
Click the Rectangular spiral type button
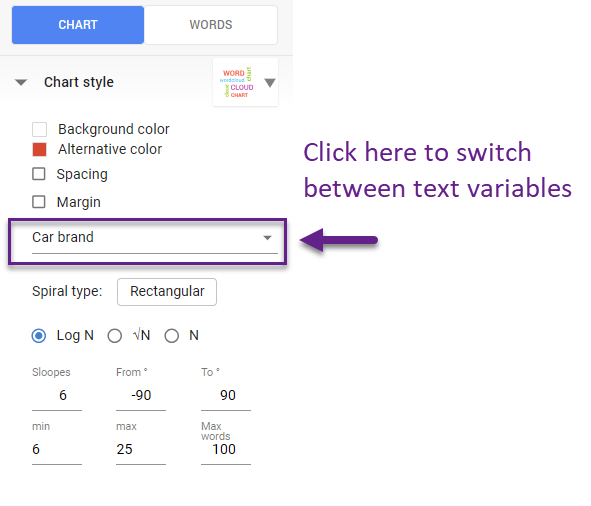point(167,292)
